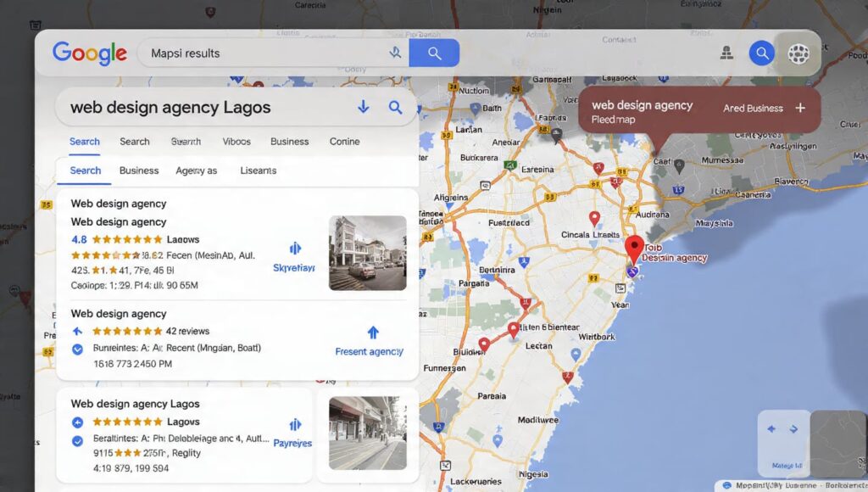Screen dimensions: 868x492
Task: Click the blue search magnifier button
Action: [x=434, y=53]
